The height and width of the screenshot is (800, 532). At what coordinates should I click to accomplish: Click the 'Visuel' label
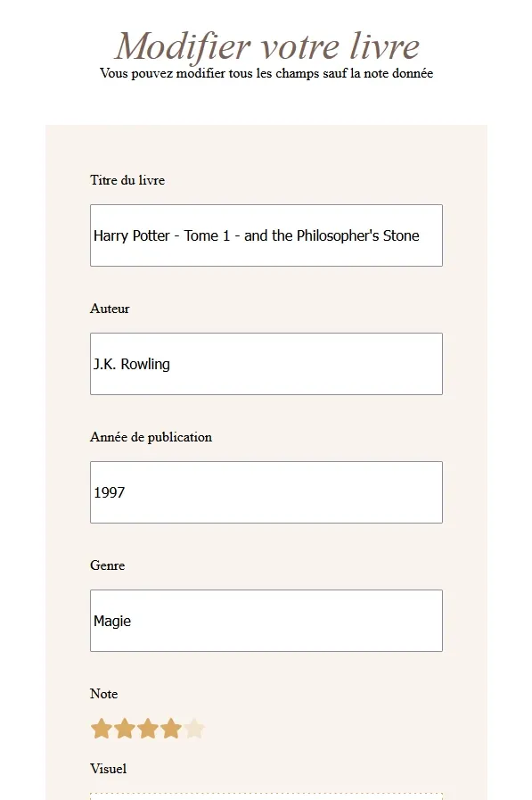click(x=108, y=769)
